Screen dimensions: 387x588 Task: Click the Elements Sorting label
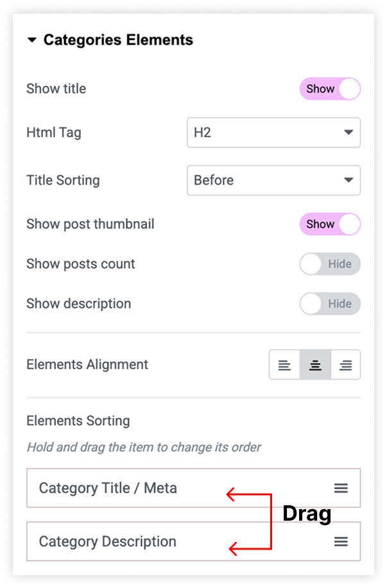(78, 421)
